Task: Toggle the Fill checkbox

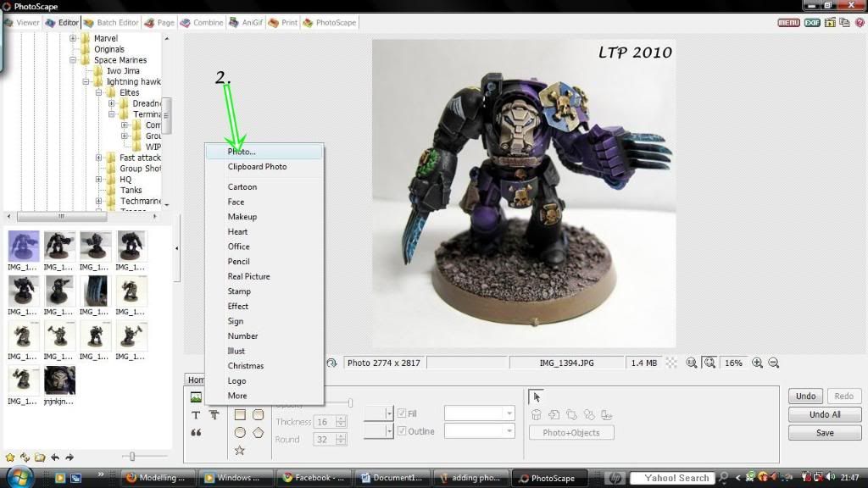Action: (x=402, y=413)
